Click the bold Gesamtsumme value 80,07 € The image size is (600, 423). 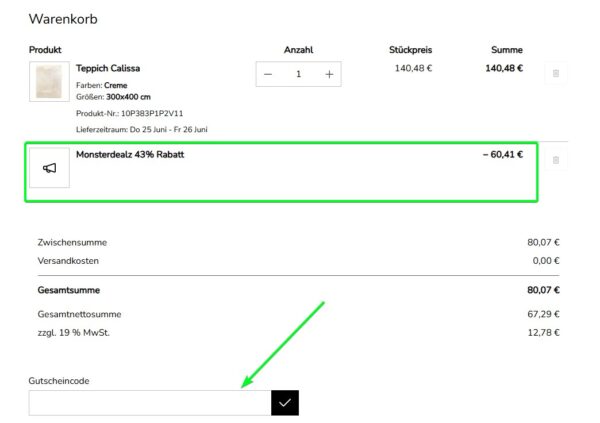point(543,290)
